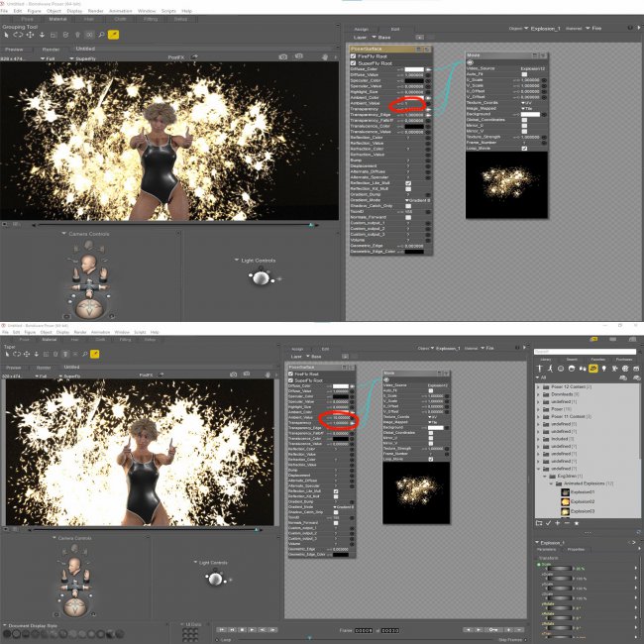Click the checkmark apply icon below library list
This screenshot has width=644, height=644.
548,523
